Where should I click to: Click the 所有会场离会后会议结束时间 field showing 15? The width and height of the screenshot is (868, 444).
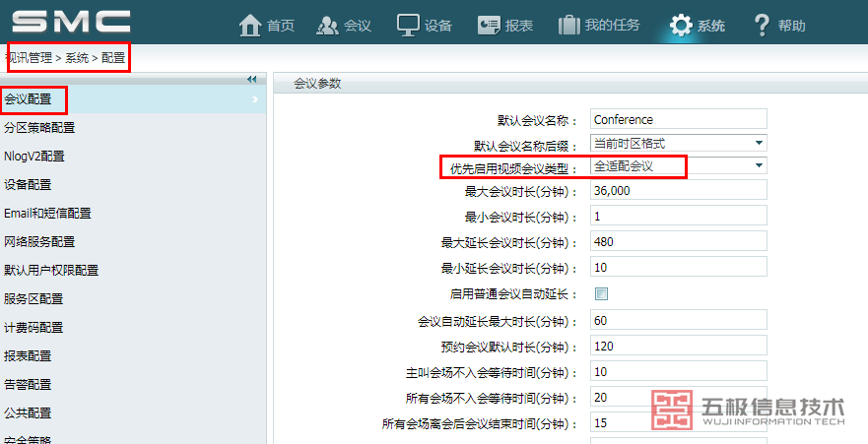(x=679, y=423)
